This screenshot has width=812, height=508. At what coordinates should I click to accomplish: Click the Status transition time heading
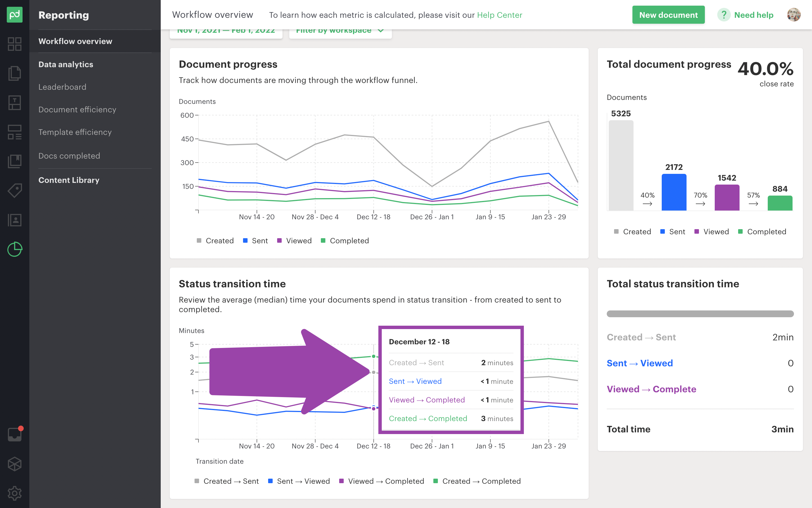(x=232, y=284)
